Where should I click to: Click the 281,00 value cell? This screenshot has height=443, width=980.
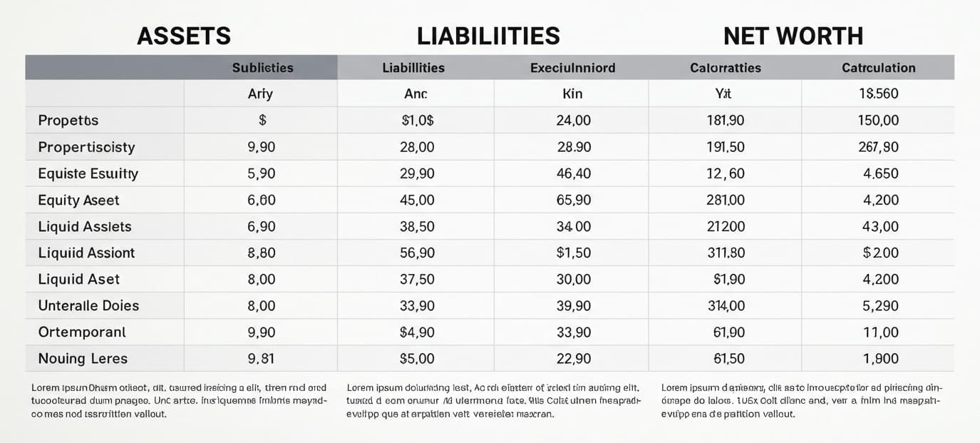click(x=725, y=200)
